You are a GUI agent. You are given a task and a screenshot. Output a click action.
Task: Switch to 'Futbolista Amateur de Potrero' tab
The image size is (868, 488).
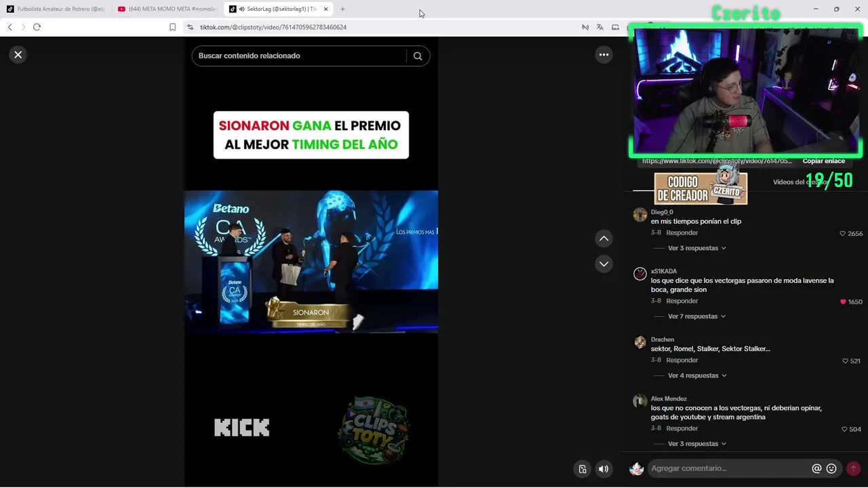[x=56, y=9]
